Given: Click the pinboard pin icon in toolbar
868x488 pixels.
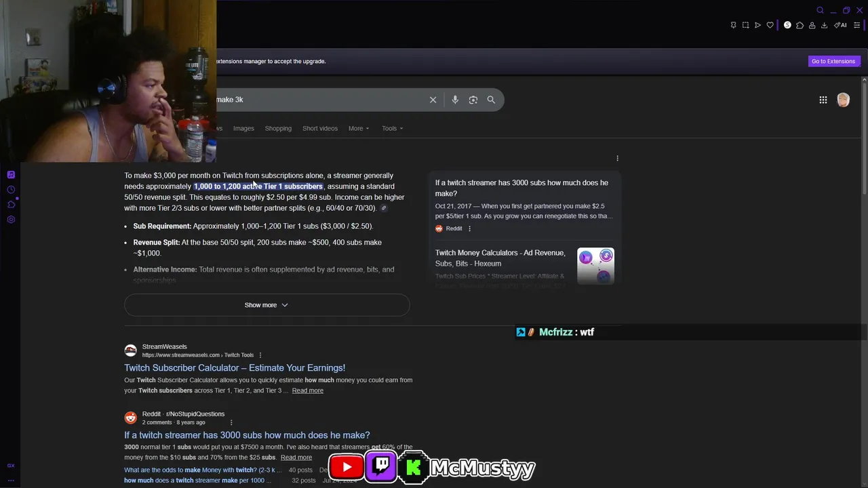Looking at the screenshot, I should click(x=733, y=25).
